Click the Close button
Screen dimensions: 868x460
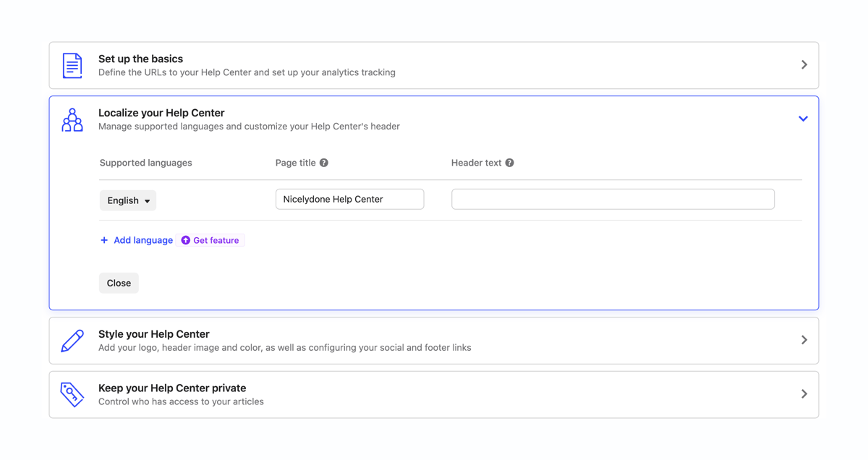point(119,283)
